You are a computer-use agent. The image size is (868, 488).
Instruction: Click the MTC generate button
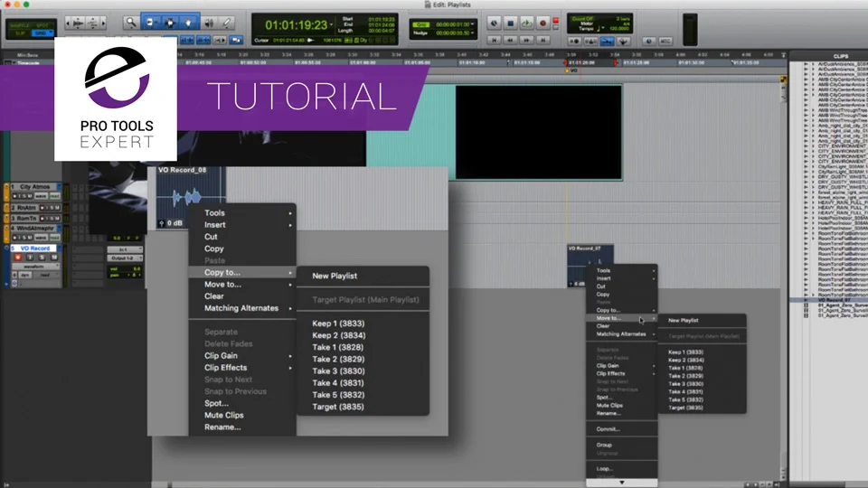click(x=665, y=41)
